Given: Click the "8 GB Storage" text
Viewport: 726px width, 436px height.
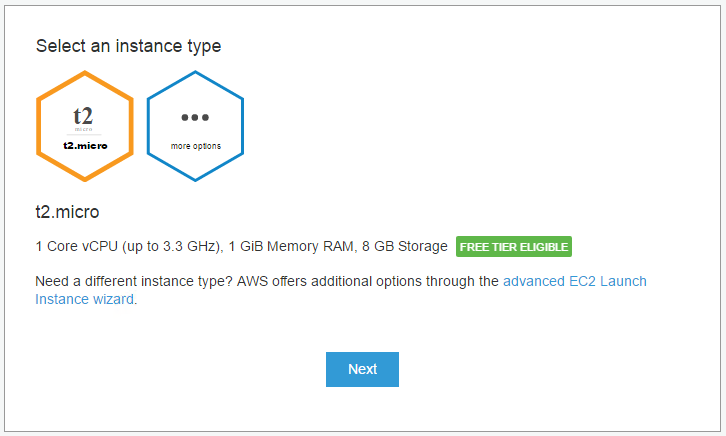Looking at the screenshot, I should (x=405, y=246).
